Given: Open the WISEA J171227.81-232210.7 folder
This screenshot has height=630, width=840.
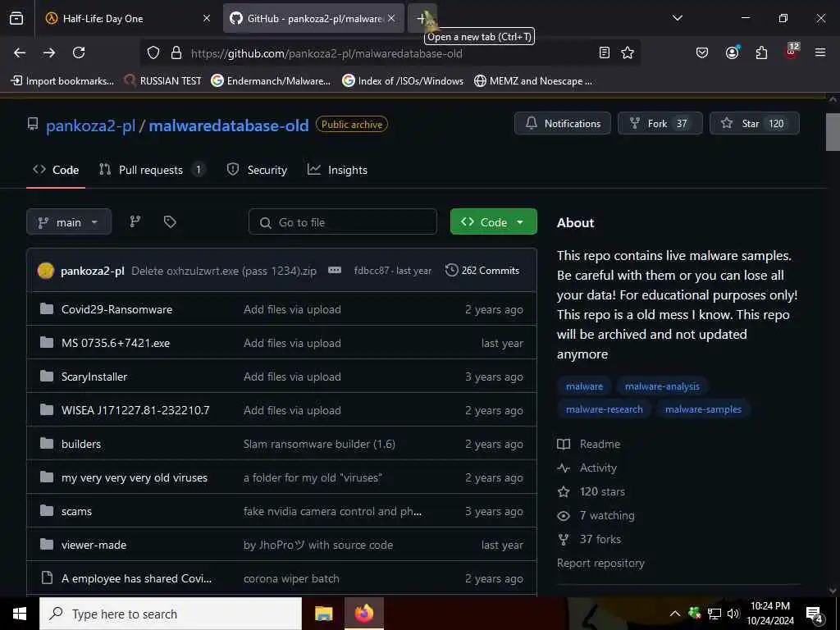Looking at the screenshot, I should pyautogui.click(x=135, y=410).
